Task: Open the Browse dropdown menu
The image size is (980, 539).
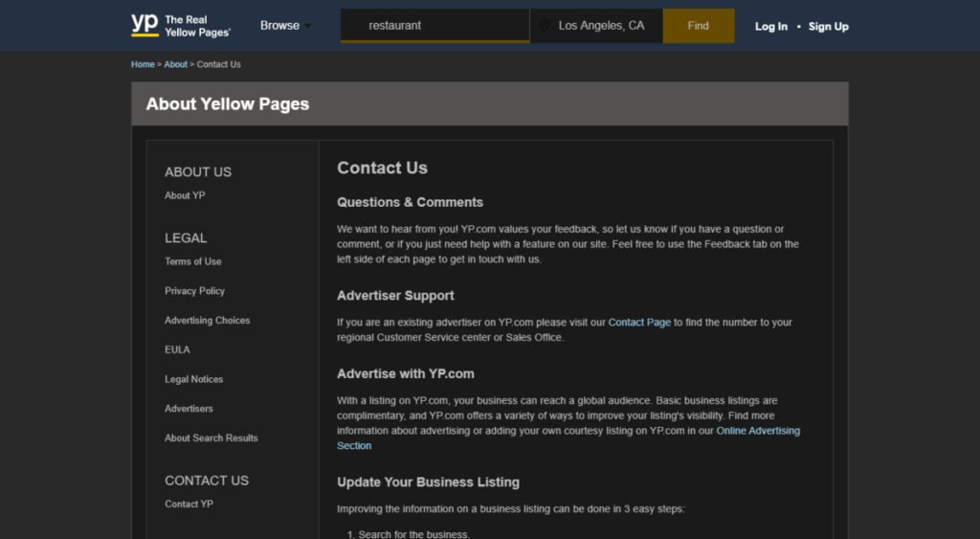Action: [x=285, y=26]
